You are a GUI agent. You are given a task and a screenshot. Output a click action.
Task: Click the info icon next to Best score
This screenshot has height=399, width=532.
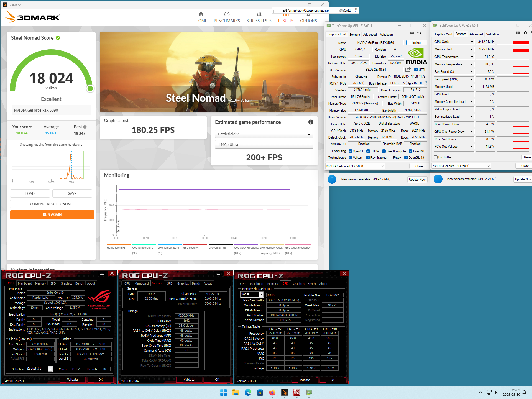[85, 127]
